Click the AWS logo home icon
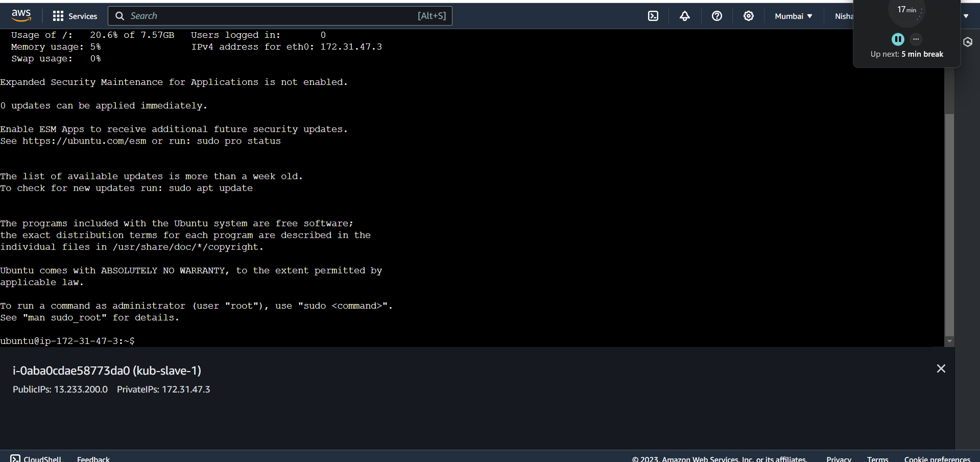The width and height of the screenshot is (980, 462). tap(21, 16)
